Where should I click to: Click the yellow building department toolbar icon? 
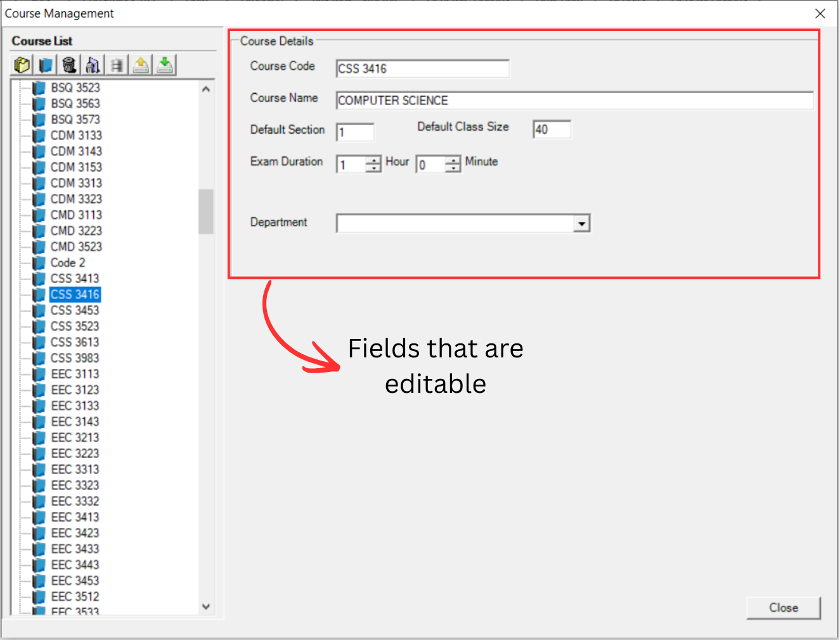click(22, 65)
